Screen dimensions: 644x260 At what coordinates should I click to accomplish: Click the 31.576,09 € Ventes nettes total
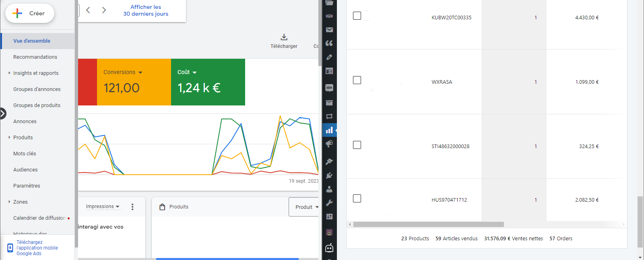coord(513,239)
